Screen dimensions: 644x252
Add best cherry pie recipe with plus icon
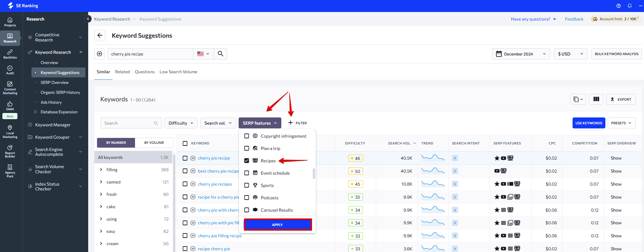(193, 171)
